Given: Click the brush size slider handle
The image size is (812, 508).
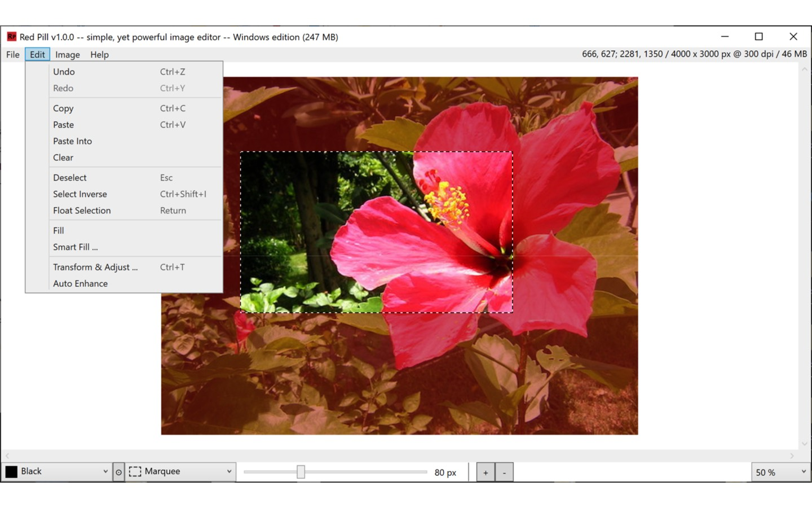Looking at the screenshot, I should [x=301, y=472].
